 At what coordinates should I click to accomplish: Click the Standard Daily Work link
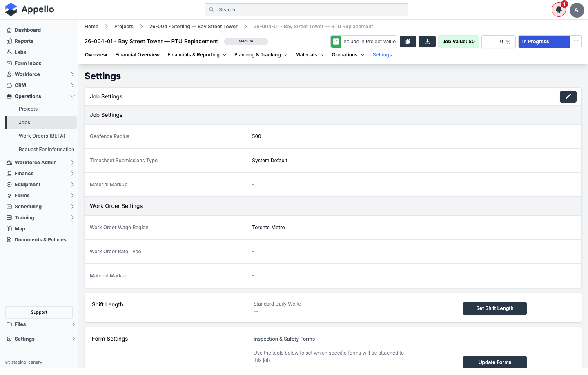point(277,304)
